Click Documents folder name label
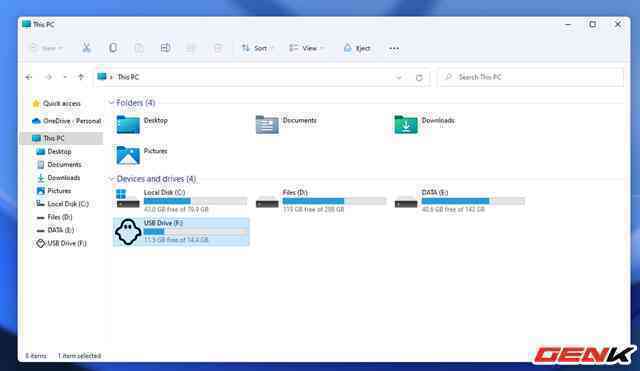Image resolution: width=640 pixels, height=371 pixels. point(300,120)
